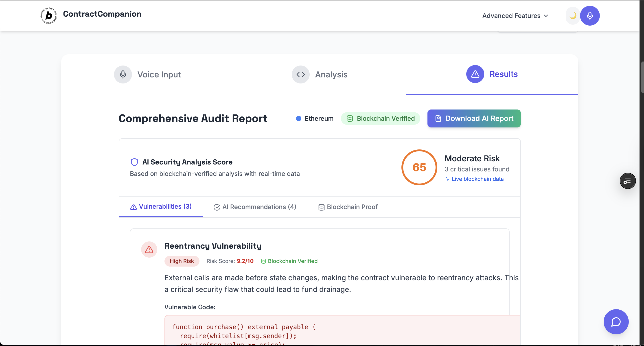Switch to AI Recommendations (4) tab
Image resolution: width=644 pixels, height=346 pixels.
pyautogui.click(x=255, y=207)
